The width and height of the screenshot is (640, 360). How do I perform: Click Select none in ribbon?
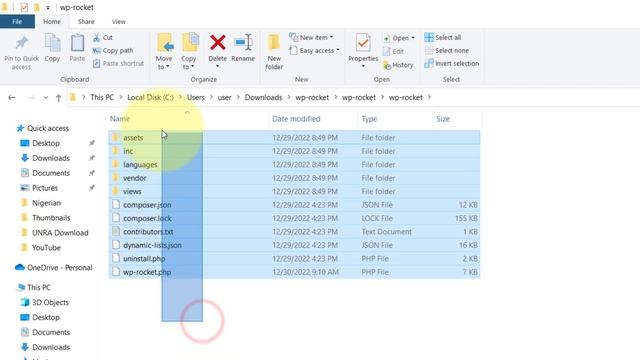click(x=447, y=51)
